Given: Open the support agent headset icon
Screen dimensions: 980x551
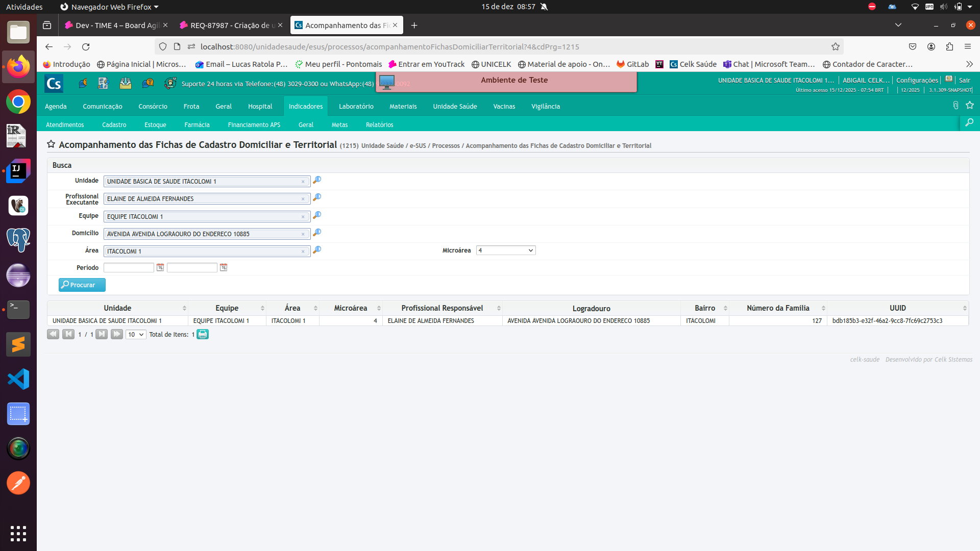Looking at the screenshot, I should tap(170, 83).
